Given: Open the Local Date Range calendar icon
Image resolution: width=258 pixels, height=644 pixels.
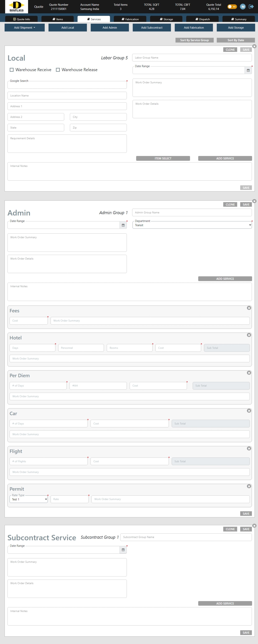Looking at the screenshot, I should [x=248, y=70].
